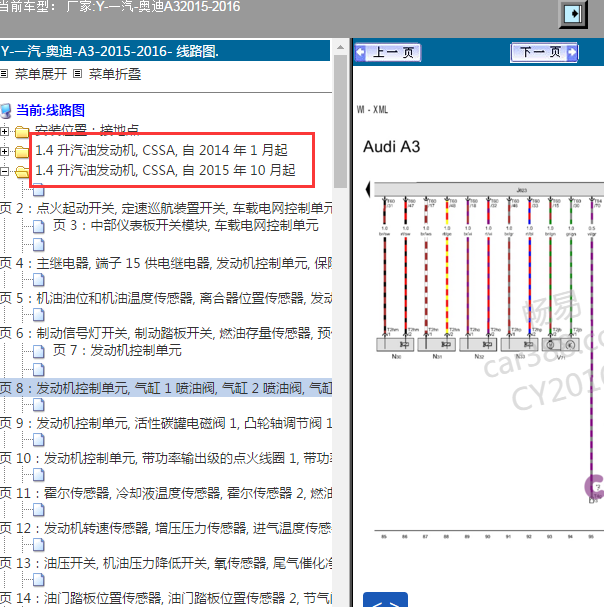Open 页 3 中部仪表板开关模块
This screenshot has height=607, width=604.
click(x=185, y=225)
